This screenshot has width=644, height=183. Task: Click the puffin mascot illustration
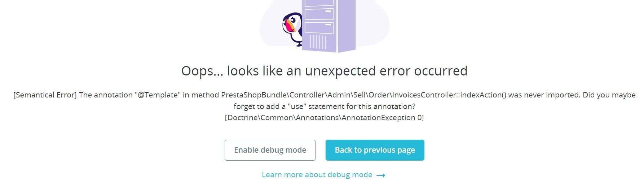(x=292, y=30)
